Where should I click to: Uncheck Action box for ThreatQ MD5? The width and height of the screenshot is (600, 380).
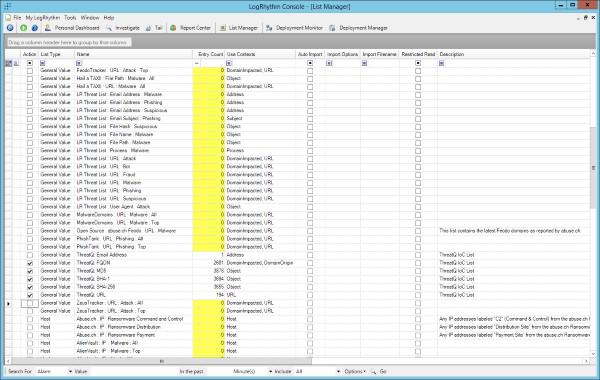[x=30, y=271]
